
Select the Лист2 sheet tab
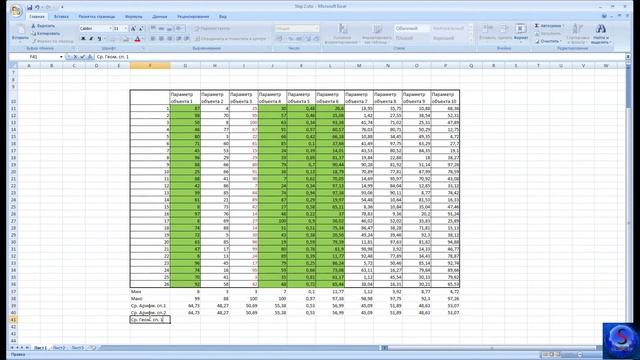point(59,348)
